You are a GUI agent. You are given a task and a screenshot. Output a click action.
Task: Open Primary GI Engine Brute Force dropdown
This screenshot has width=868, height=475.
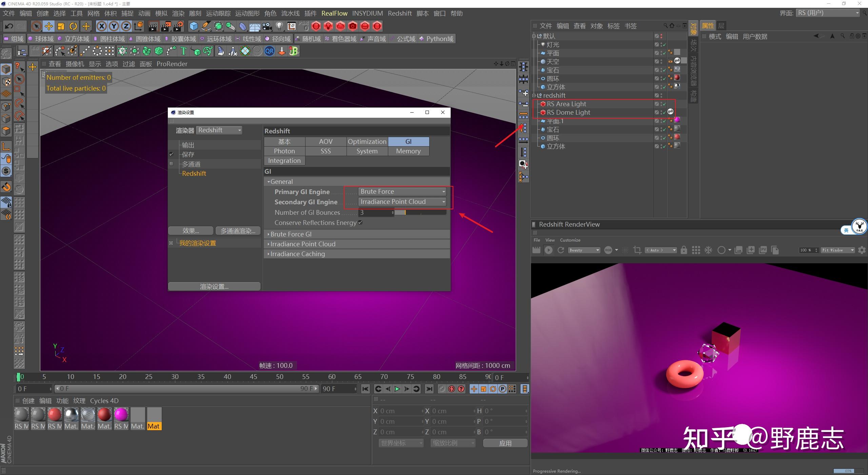pyautogui.click(x=402, y=192)
